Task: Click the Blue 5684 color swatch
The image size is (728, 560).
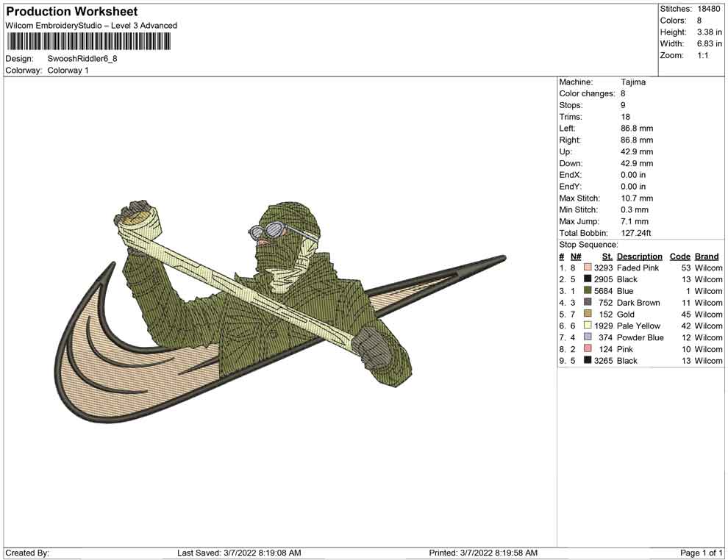Action: pyautogui.click(x=588, y=291)
